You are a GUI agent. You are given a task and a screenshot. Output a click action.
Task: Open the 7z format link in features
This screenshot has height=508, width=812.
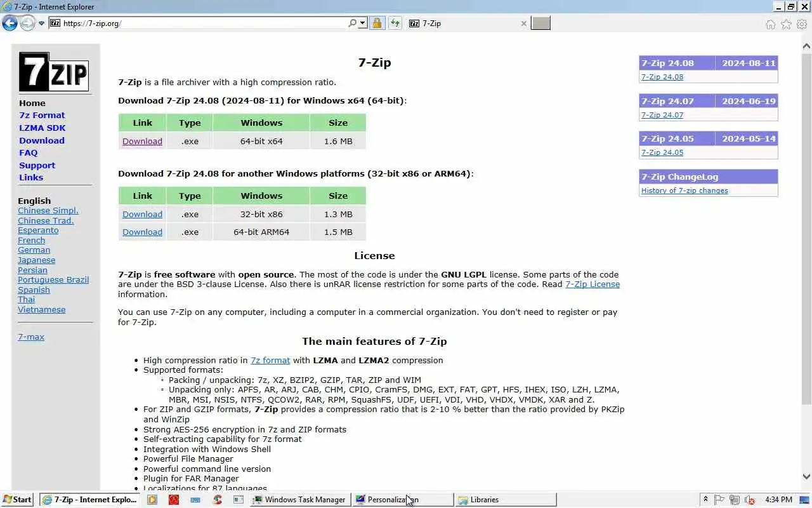(270, 361)
